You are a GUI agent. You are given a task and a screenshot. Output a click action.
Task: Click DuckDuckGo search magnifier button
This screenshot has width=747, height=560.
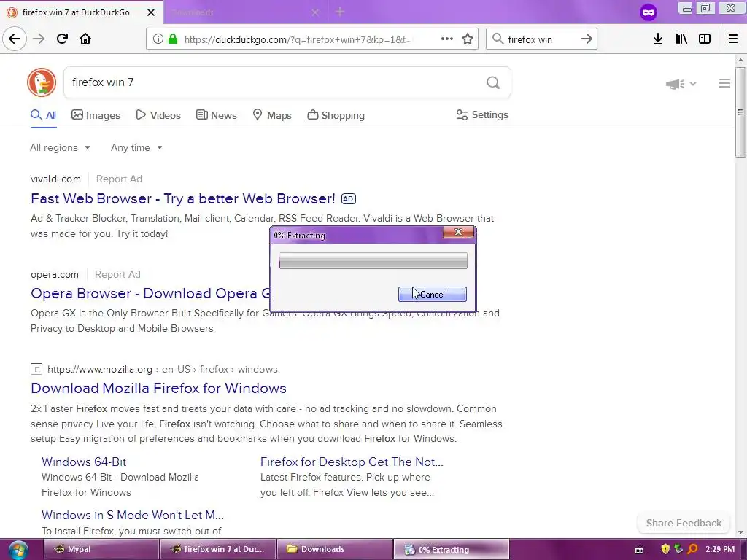493,83
